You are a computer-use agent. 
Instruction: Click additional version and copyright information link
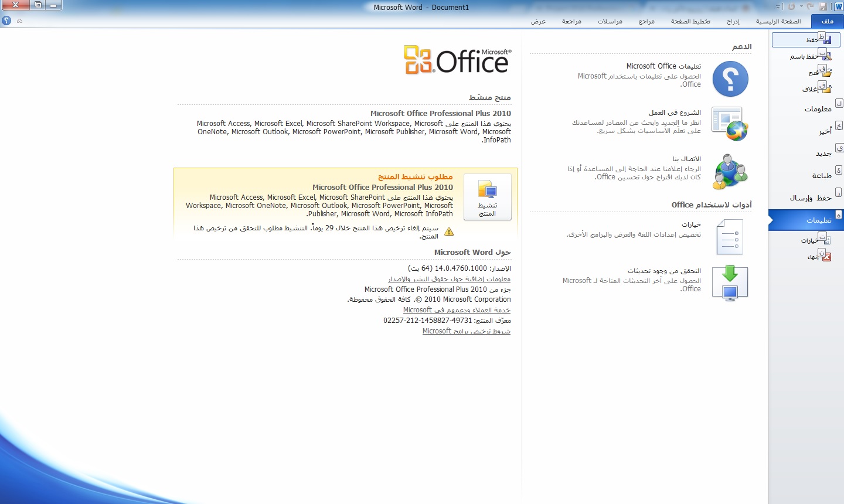(449, 279)
